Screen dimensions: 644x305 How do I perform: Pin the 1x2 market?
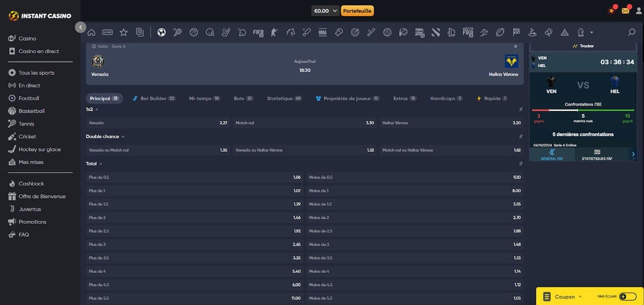coord(520,109)
